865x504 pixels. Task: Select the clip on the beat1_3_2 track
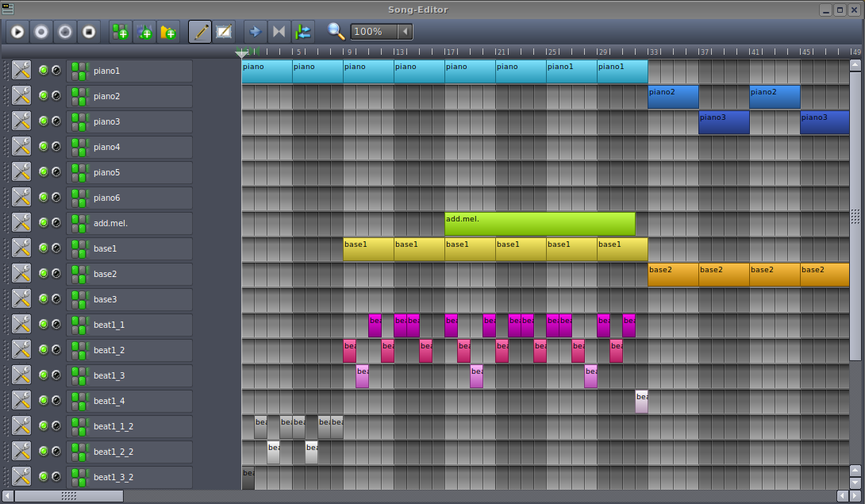[x=248, y=478]
